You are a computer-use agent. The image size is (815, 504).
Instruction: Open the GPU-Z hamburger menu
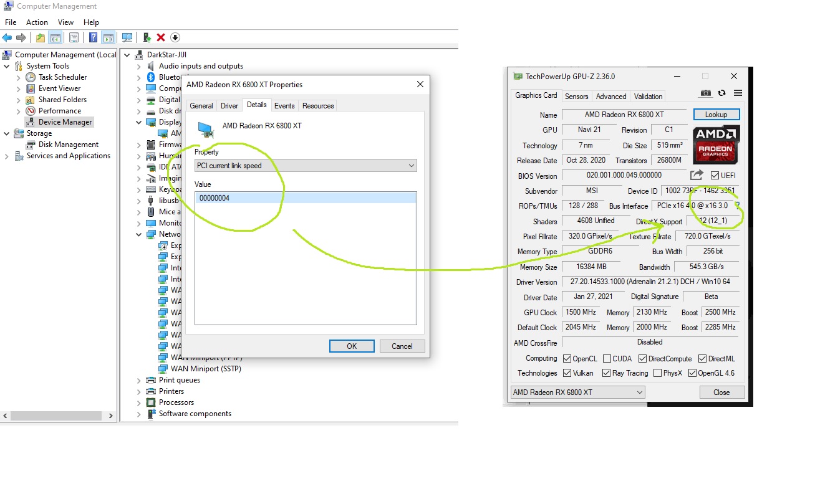[x=738, y=93]
